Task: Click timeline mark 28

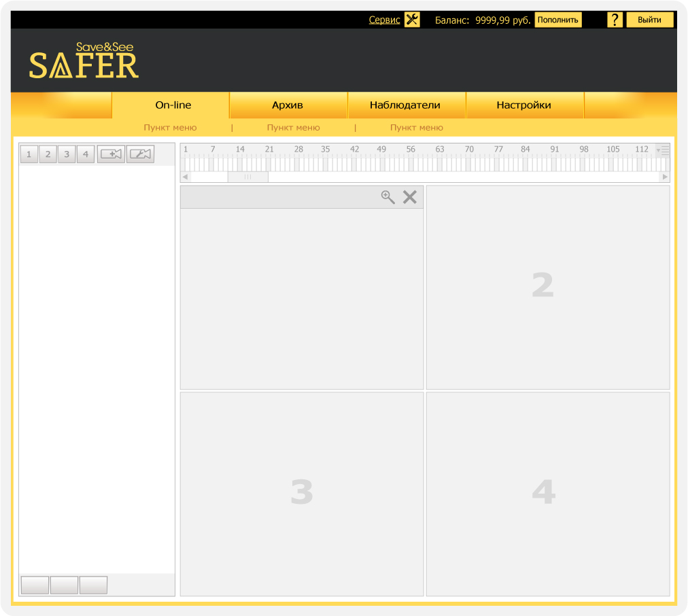Action: pos(299,149)
